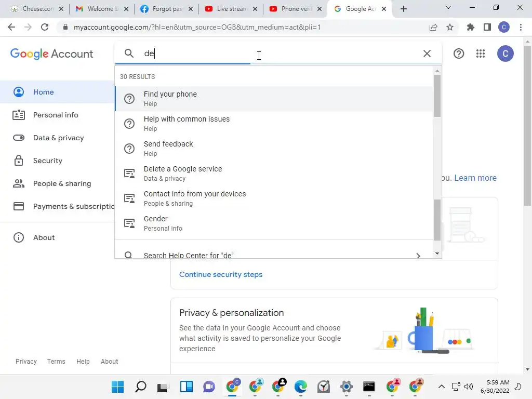
Task: Share this page via the share icon
Action: point(433,27)
